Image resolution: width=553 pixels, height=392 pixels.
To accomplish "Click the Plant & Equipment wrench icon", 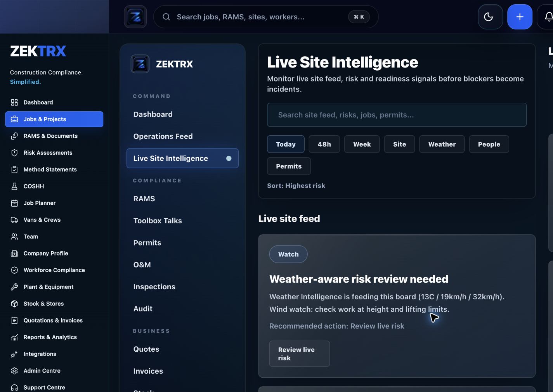I will [x=14, y=287].
